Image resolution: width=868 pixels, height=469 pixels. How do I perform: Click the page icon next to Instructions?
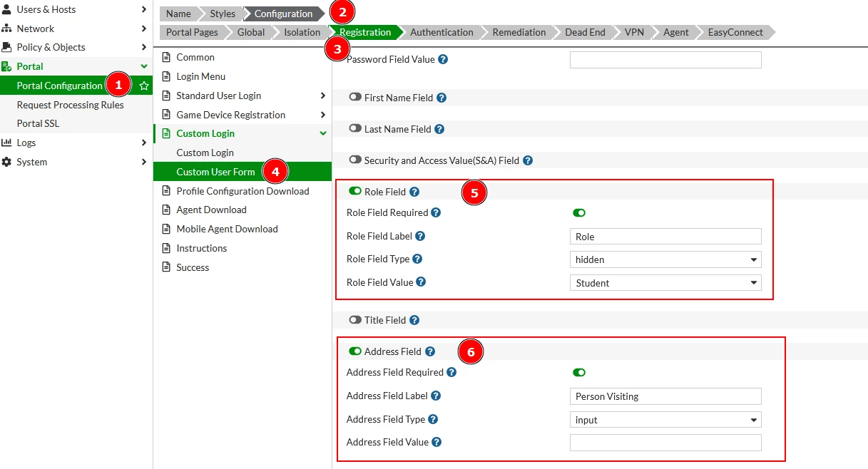tap(167, 248)
